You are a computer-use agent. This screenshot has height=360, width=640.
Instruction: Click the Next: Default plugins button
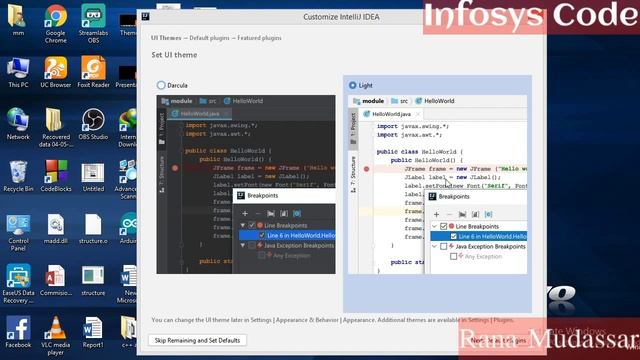tap(498, 340)
